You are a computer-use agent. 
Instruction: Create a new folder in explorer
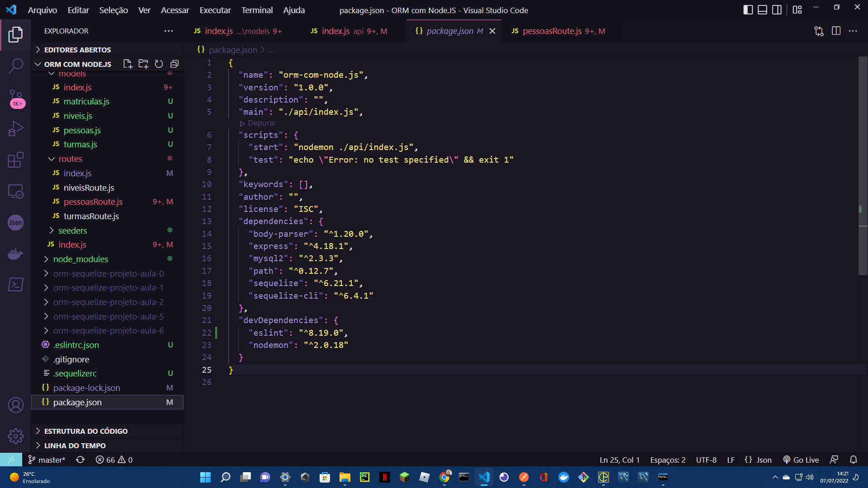pos(143,64)
